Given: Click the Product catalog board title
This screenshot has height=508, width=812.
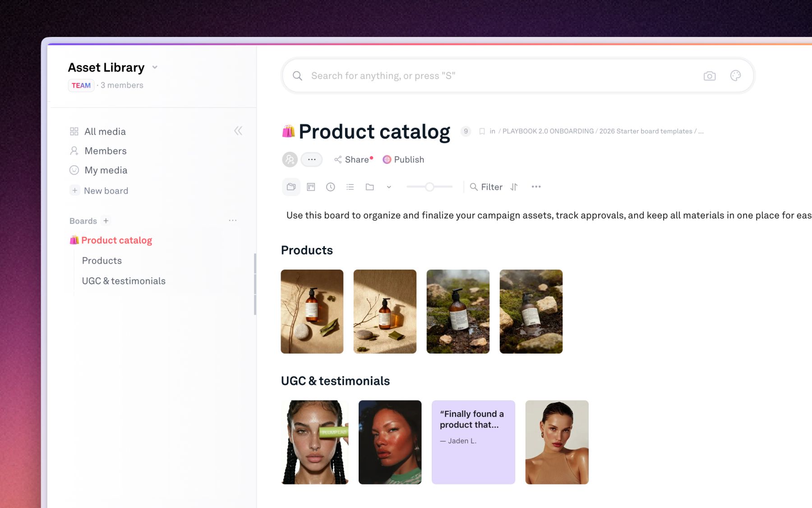Looking at the screenshot, I should pyautogui.click(x=374, y=131).
